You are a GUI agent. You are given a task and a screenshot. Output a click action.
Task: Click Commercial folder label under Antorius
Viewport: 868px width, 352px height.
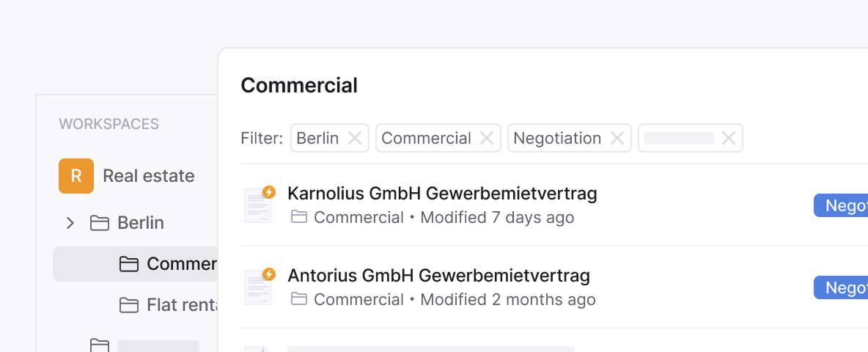[x=358, y=300]
